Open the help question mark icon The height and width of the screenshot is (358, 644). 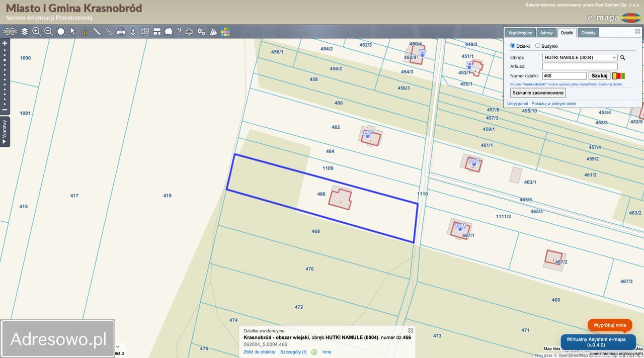coord(179,32)
